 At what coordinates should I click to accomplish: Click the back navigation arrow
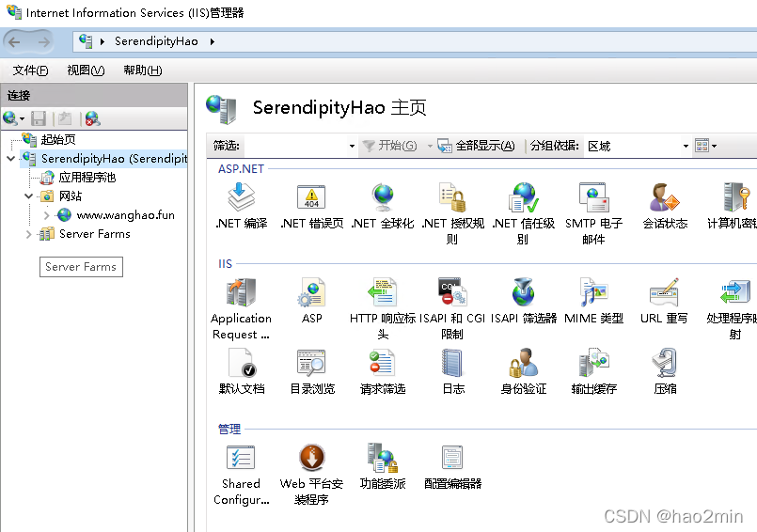click(x=14, y=42)
